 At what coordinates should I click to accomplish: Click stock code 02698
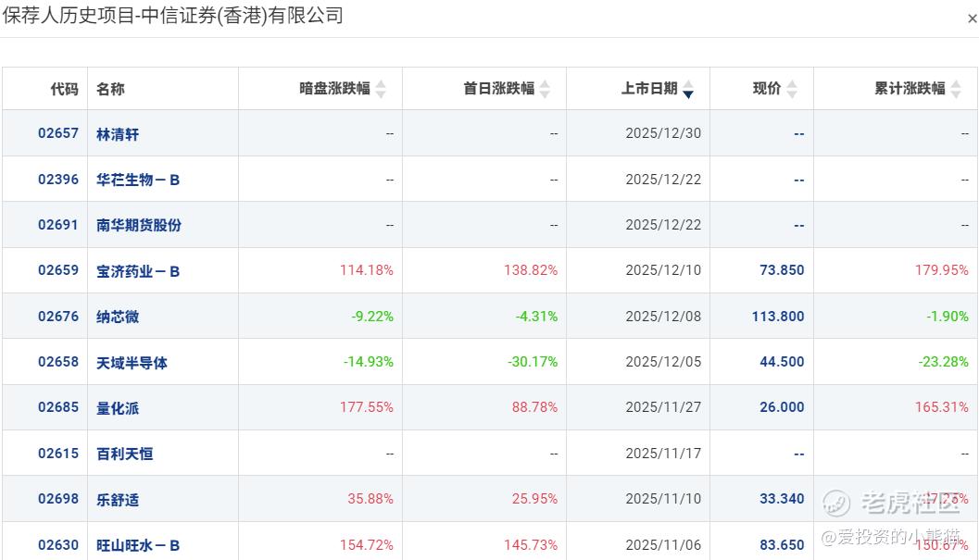(x=58, y=498)
